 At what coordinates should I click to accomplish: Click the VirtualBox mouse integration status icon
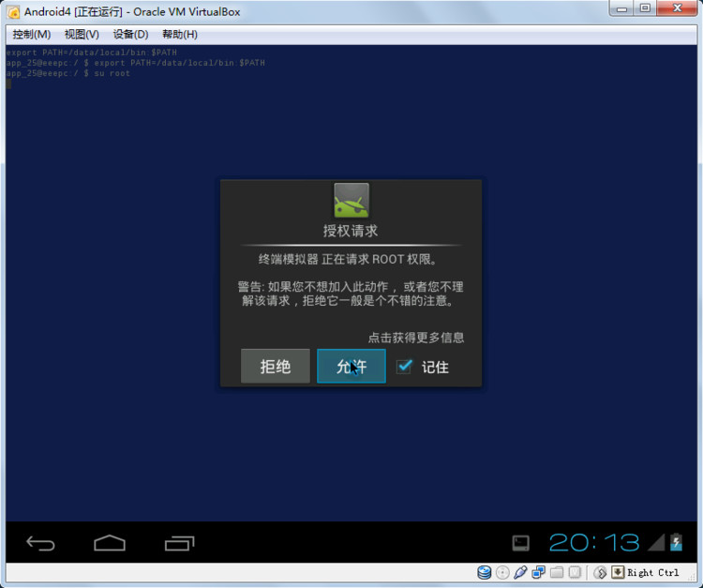tap(600, 573)
